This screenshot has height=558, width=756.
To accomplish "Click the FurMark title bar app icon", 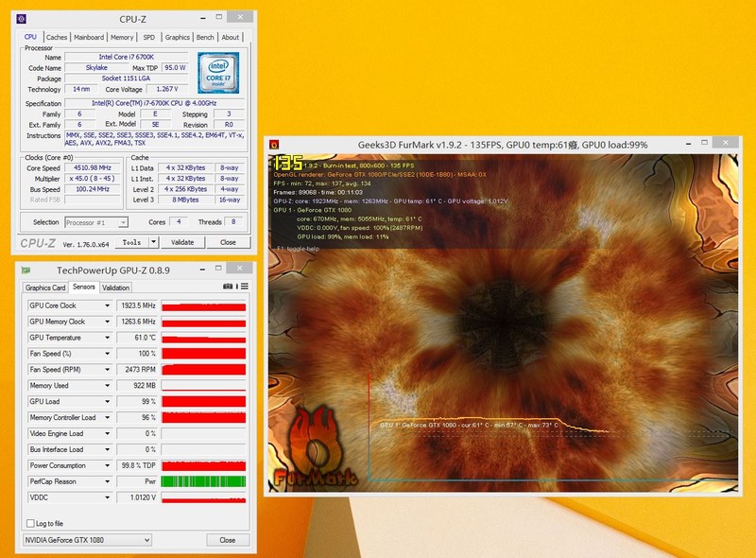I will point(274,145).
